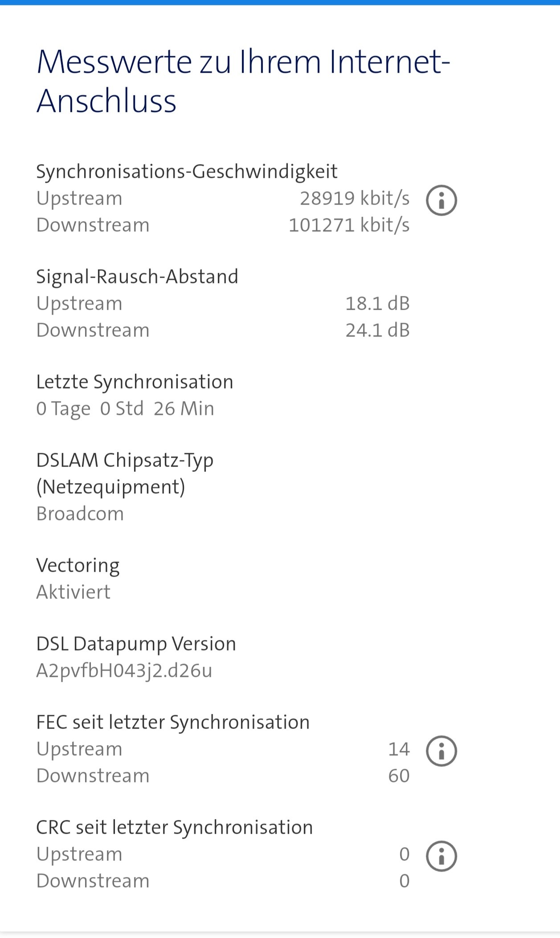The height and width of the screenshot is (938, 560).
Task: Select the Synchronisations-Geschwindigkeit heading
Action: click(187, 172)
